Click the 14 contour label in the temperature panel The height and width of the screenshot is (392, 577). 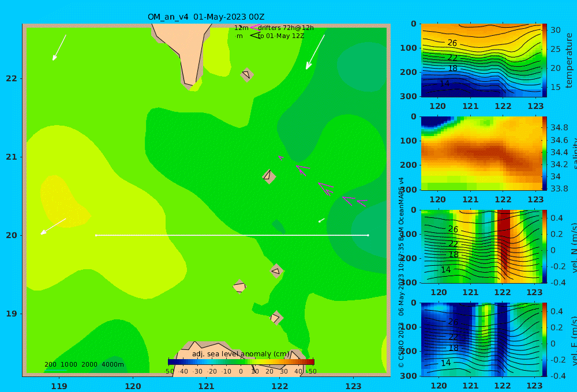[445, 84]
